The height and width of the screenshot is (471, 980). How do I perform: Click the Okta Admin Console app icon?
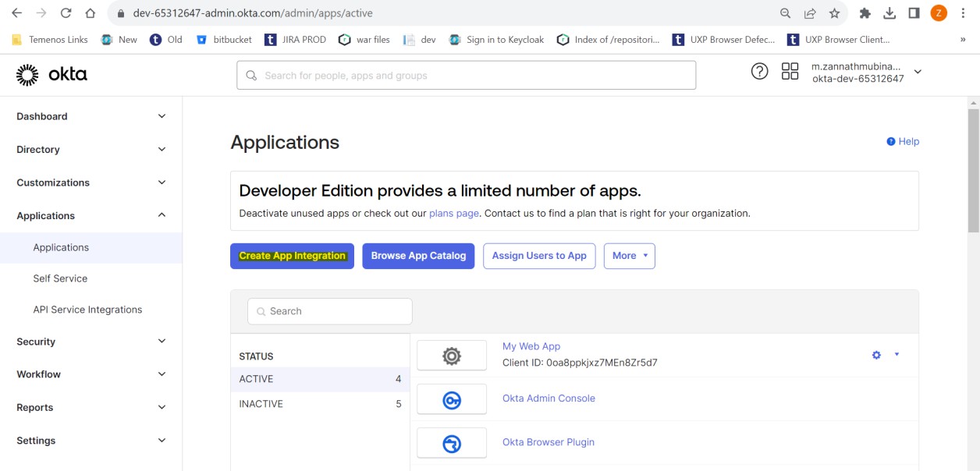(452, 399)
